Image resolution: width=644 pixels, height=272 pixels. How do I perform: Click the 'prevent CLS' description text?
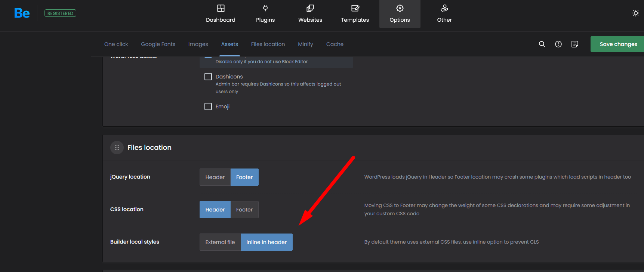tap(452, 242)
